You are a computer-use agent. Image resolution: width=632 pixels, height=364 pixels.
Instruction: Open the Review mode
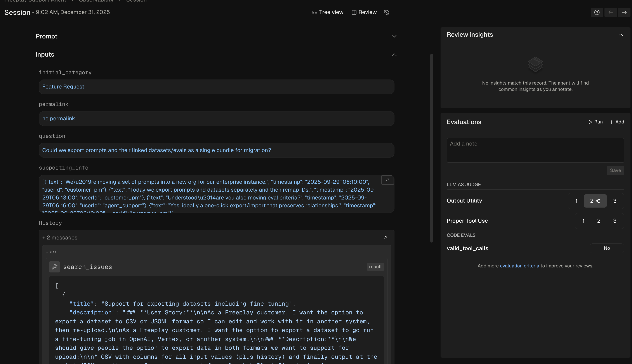pyautogui.click(x=364, y=12)
